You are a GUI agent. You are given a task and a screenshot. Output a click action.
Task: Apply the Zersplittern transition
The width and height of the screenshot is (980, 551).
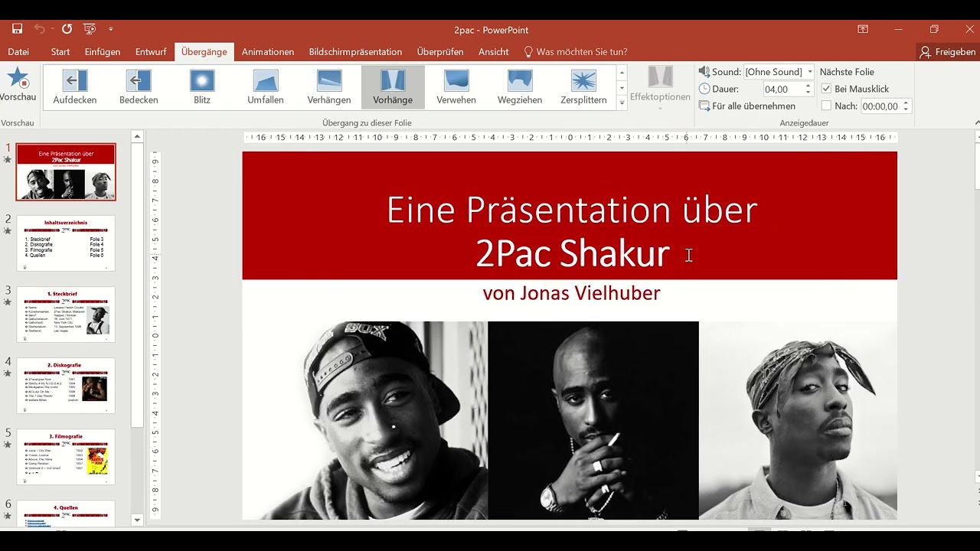[583, 87]
